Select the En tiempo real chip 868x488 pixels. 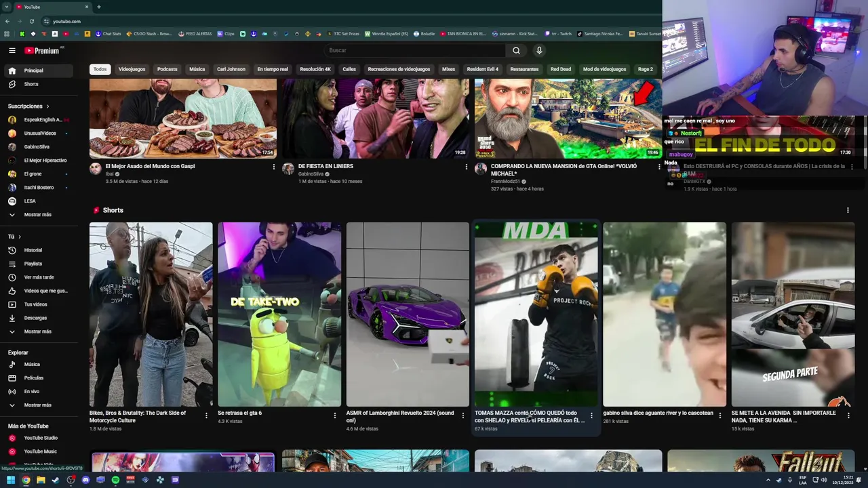(x=273, y=69)
